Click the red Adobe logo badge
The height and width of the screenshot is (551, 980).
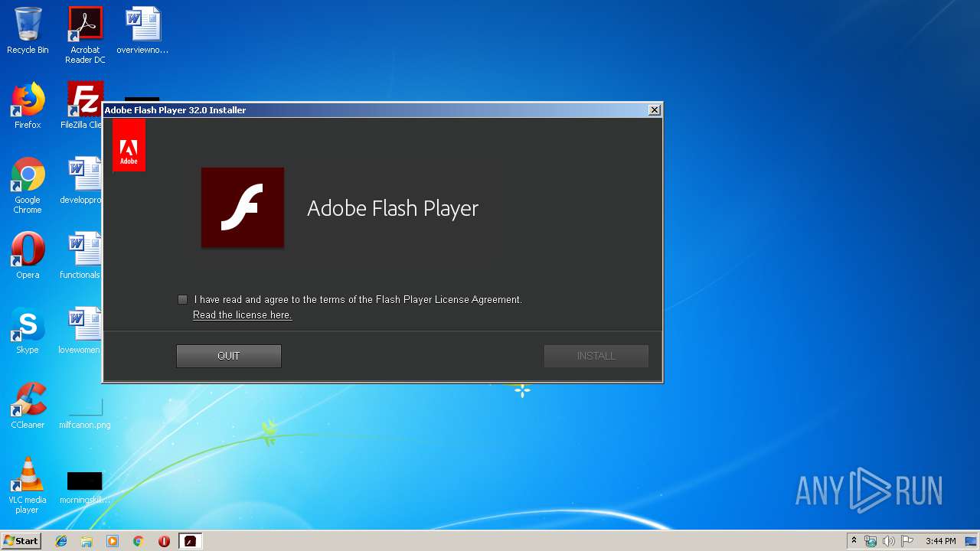pyautogui.click(x=129, y=145)
